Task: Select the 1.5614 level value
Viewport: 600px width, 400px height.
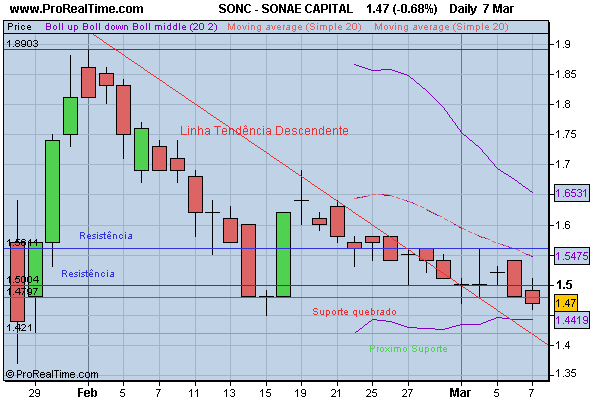Action: (23, 243)
